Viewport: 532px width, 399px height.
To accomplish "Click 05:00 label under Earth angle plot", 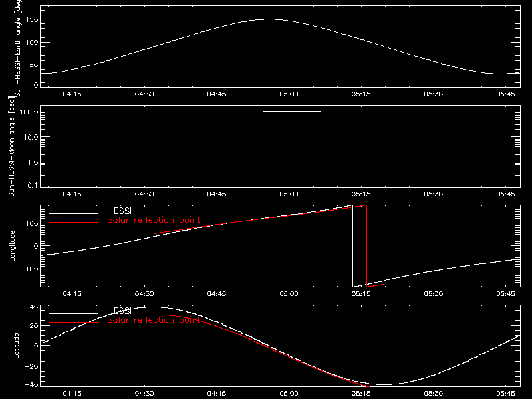I will pos(289,94).
